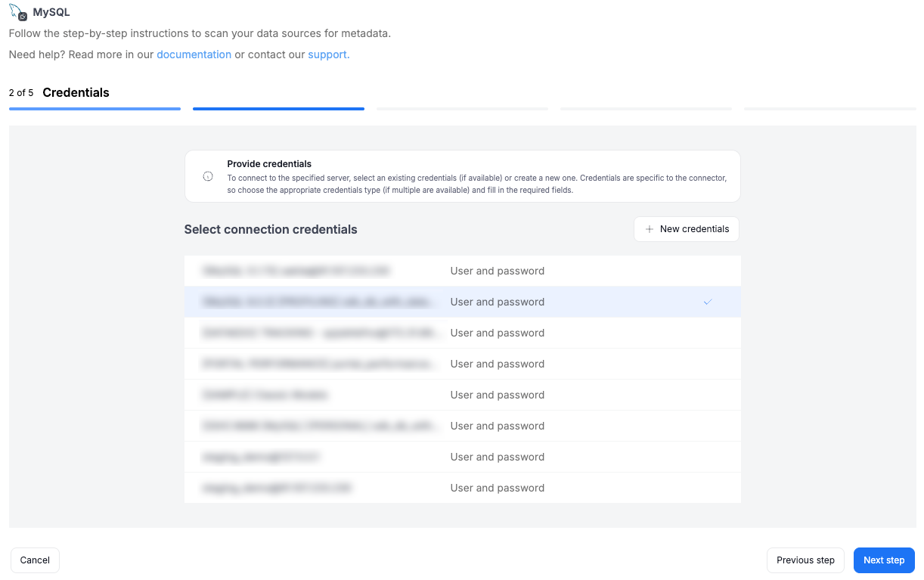Cancel the MySQL connection wizard
Image resolution: width=924 pixels, height=580 pixels.
(35, 560)
